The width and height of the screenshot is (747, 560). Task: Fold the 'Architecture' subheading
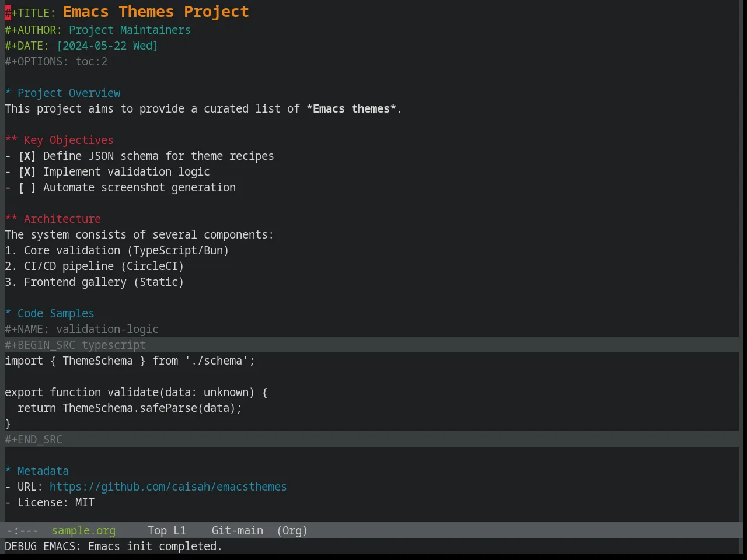point(53,219)
